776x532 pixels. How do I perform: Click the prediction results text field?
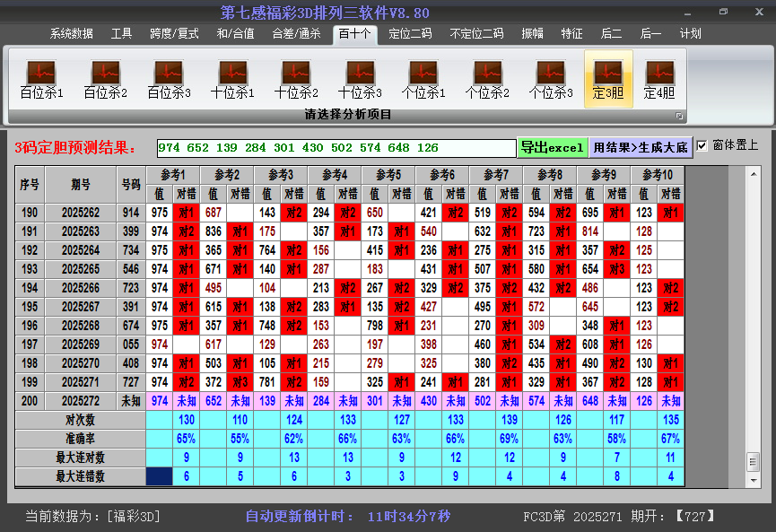[x=336, y=148]
